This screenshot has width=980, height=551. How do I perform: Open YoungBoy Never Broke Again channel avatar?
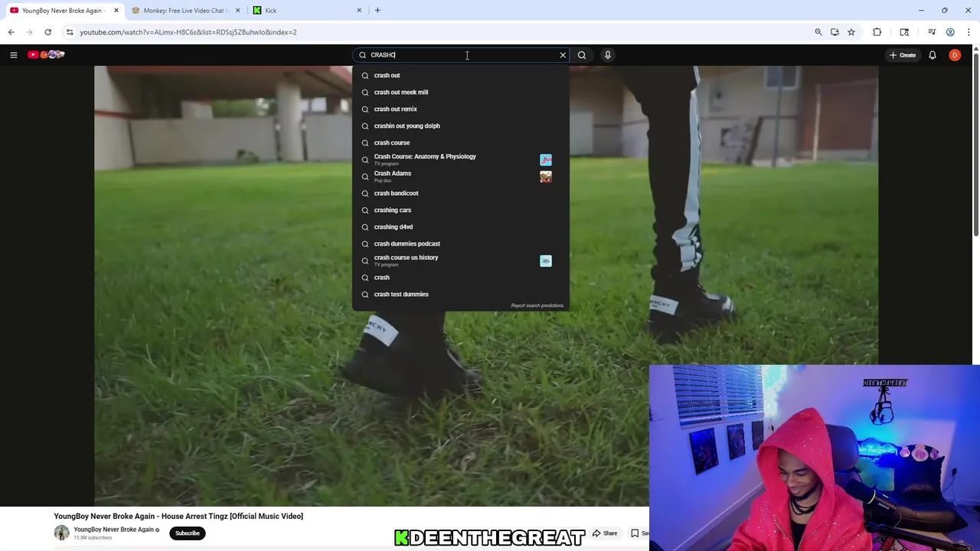point(61,533)
